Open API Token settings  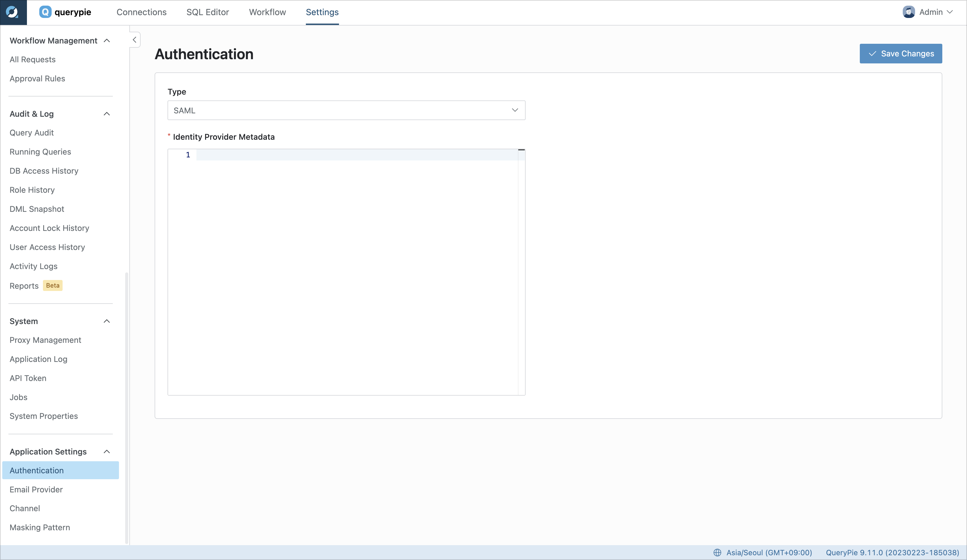28,378
